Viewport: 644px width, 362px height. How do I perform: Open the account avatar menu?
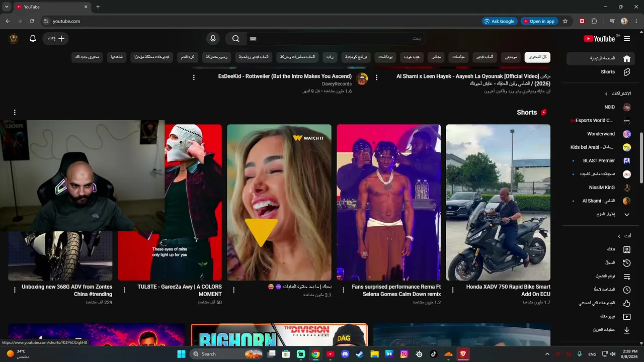14,39
